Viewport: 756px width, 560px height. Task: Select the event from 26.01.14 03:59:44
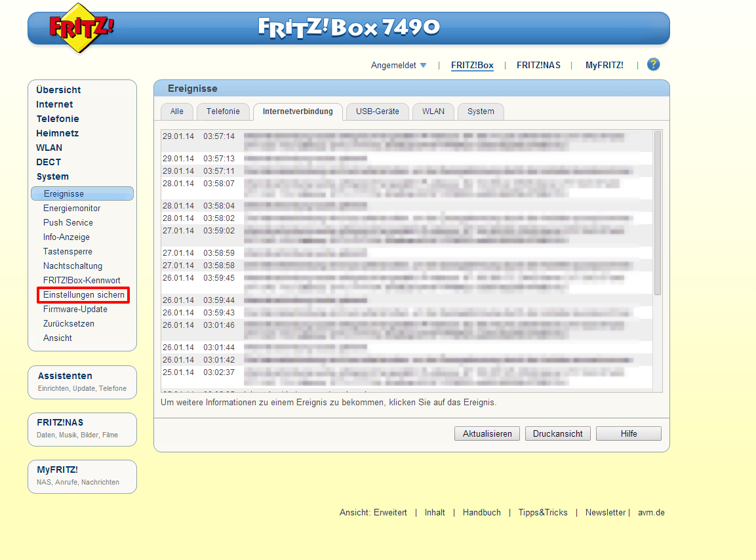point(407,300)
